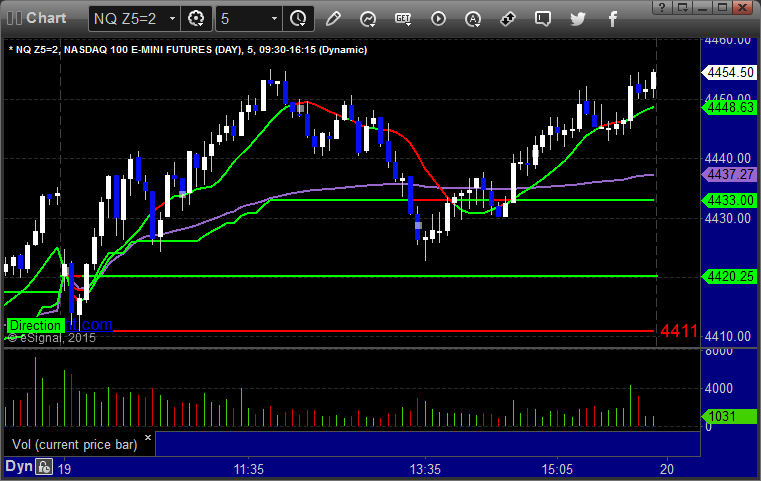Click the GET data icon
Screen dimensions: 761x481
[403, 19]
